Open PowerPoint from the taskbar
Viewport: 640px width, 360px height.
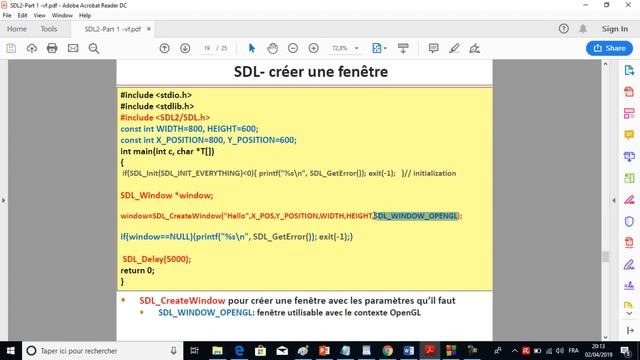pos(324,351)
